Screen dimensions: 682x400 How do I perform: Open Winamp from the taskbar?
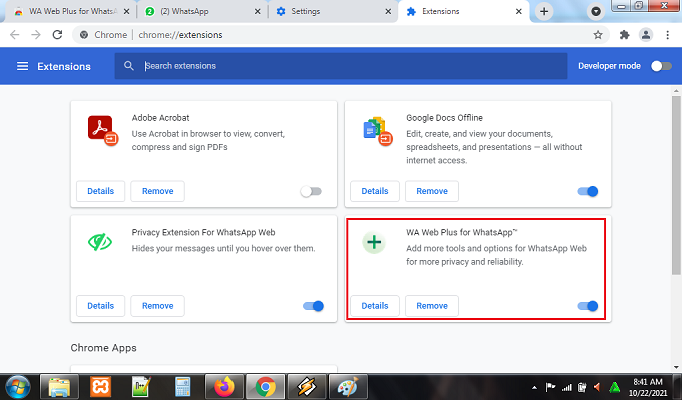(x=307, y=387)
